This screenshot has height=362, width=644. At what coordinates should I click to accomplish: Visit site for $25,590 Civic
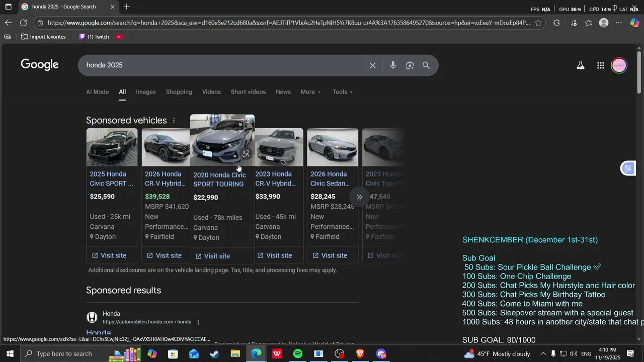point(109,255)
